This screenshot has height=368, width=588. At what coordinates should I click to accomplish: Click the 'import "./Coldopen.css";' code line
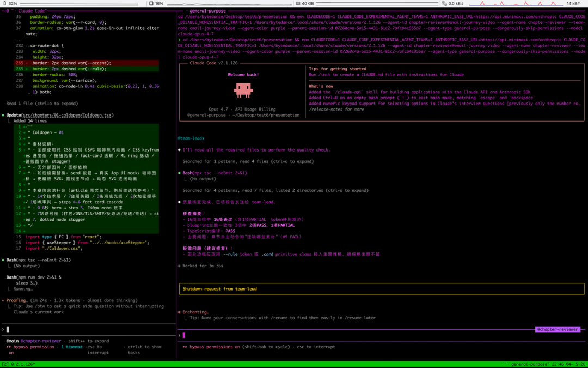pos(54,248)
